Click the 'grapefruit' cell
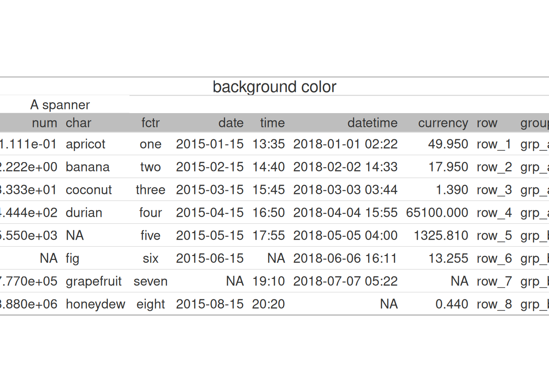This screenshot has height=392, width=549. click(x=94, y=281)
